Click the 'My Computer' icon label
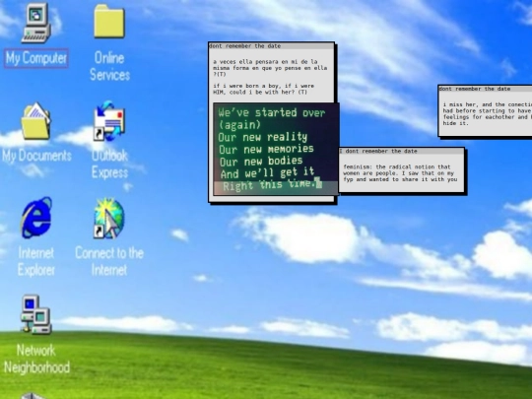Screen dimensions: 532x399 point(36,58)
